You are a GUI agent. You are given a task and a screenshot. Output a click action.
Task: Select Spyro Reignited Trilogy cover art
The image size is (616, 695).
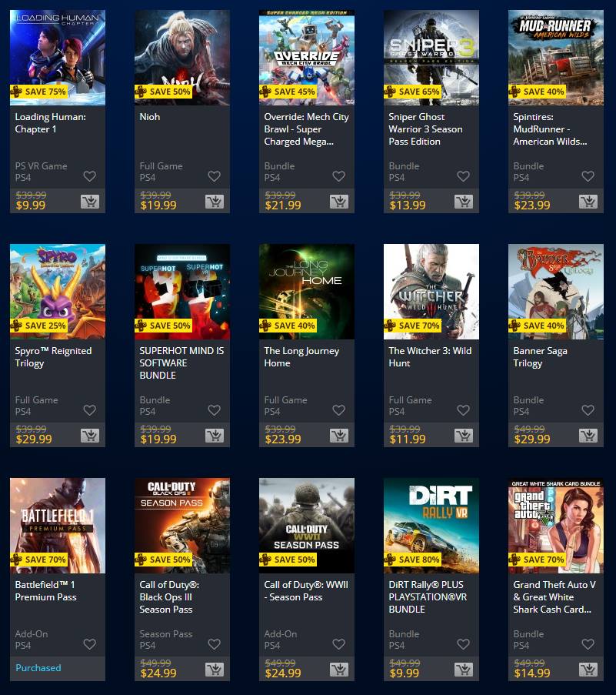58,292
